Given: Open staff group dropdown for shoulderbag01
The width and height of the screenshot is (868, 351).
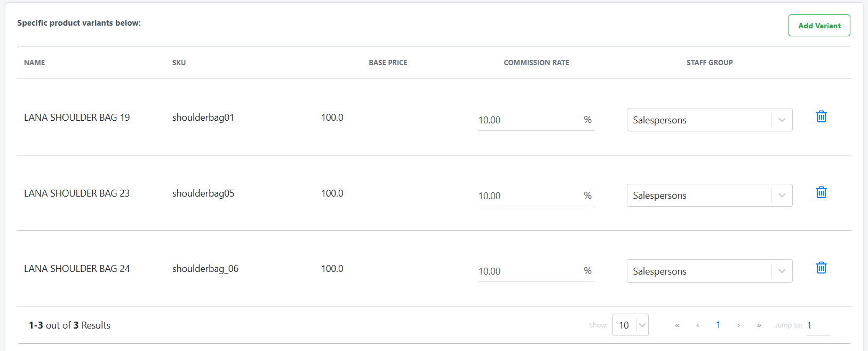Looking at the screenshot, I should click(710, 120).
